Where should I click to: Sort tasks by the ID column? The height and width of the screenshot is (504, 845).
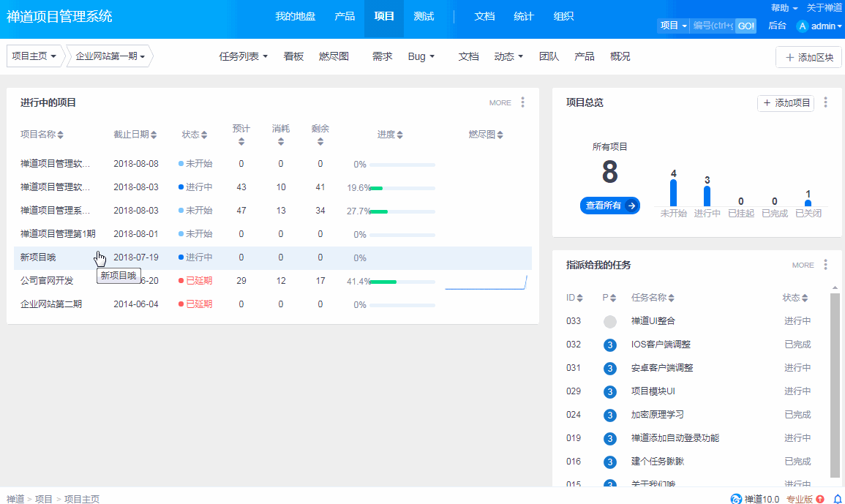click(x=574, y=298)
